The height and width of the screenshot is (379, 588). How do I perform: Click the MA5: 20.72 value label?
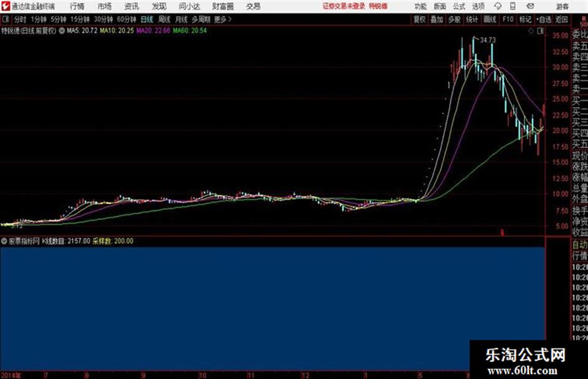point(82,30)
